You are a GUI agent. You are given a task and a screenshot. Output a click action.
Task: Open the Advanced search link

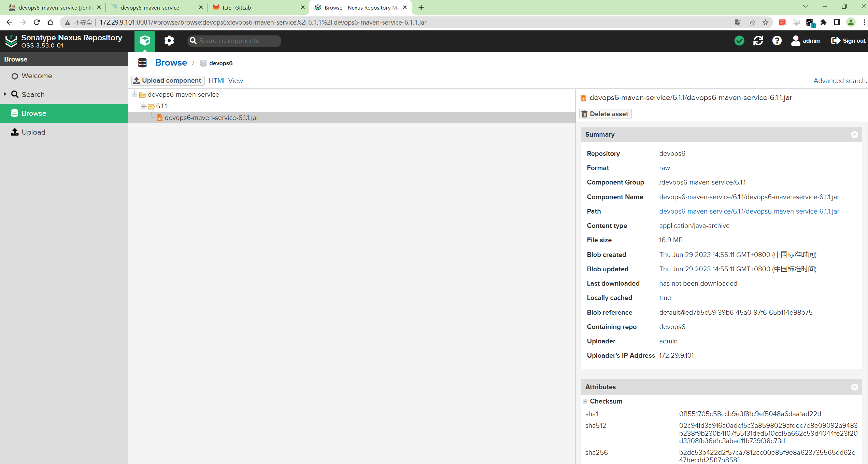(x=840, y=81)
